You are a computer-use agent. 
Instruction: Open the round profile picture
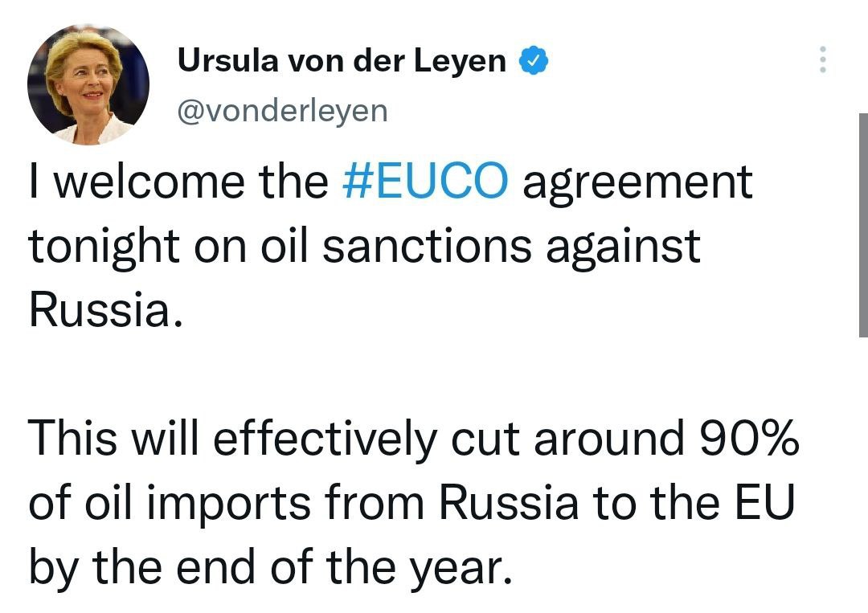88,84
